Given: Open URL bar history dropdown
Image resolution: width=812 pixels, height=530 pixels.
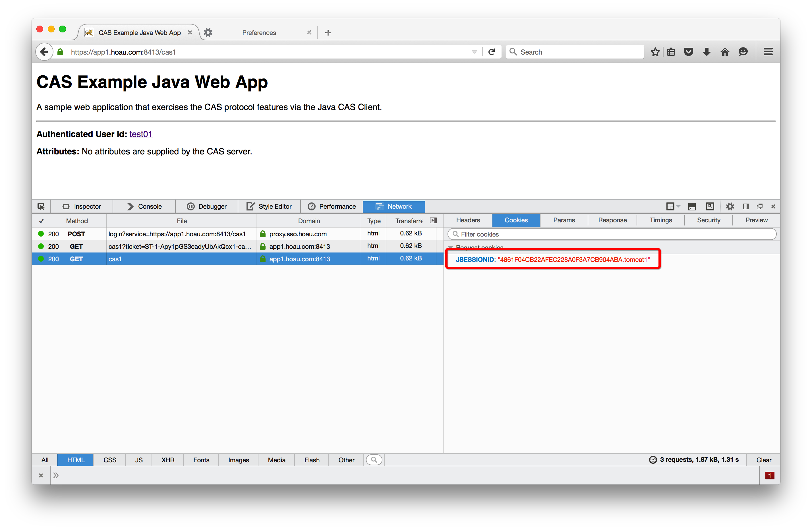Looking at the screenshot, I should (x=474, y=52).
